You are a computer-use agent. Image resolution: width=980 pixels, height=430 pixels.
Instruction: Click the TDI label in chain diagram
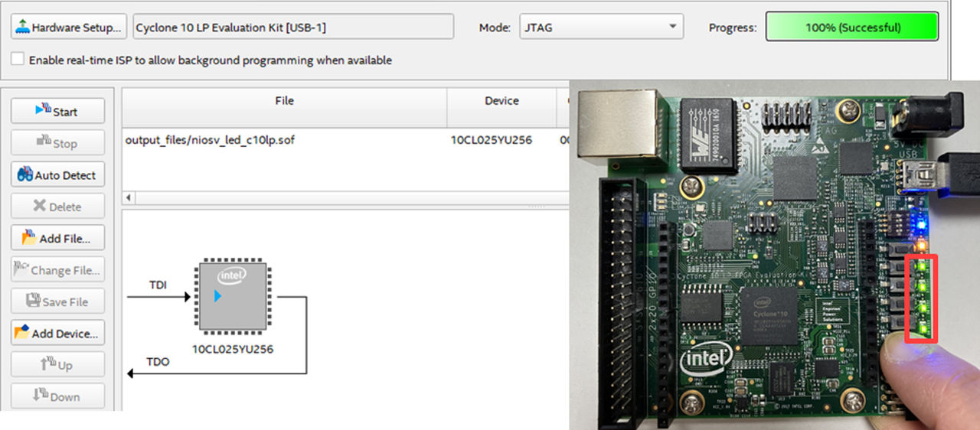(x=158, y=285)
